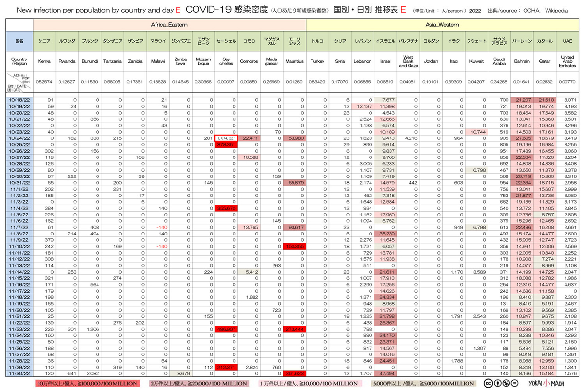Click the Asia_Western region header
Screen dimensions: 585x392
pyautogui.click(x=442, y=24)
